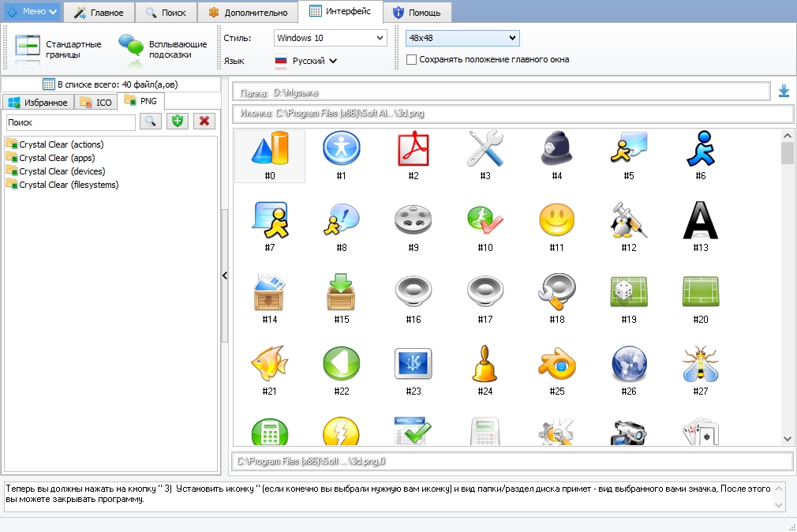797x532 pixels.
Task: Select the dice on green board icon #19
Action: (x=629, y=292)
